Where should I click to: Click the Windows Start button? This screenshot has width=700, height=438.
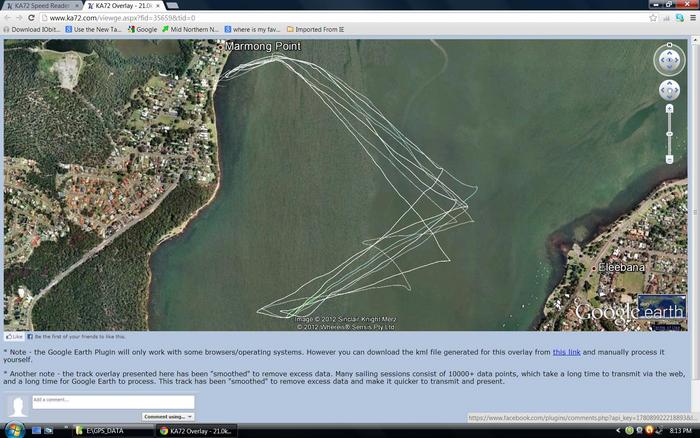click(x=12, y=430)
